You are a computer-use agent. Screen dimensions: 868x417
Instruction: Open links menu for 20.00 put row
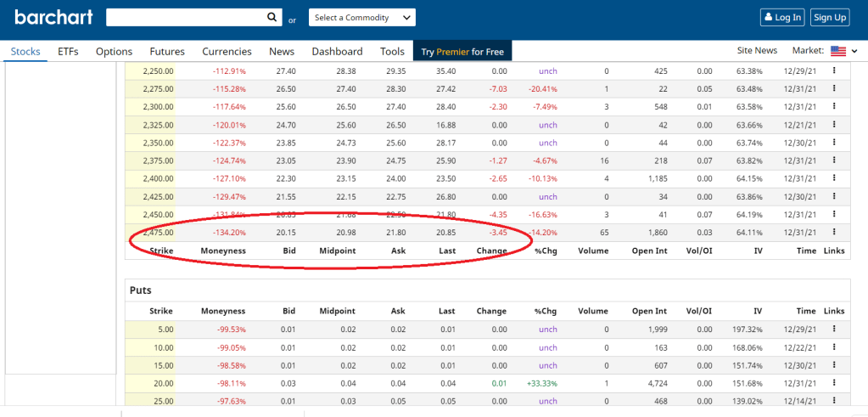(x=834, y=382)
